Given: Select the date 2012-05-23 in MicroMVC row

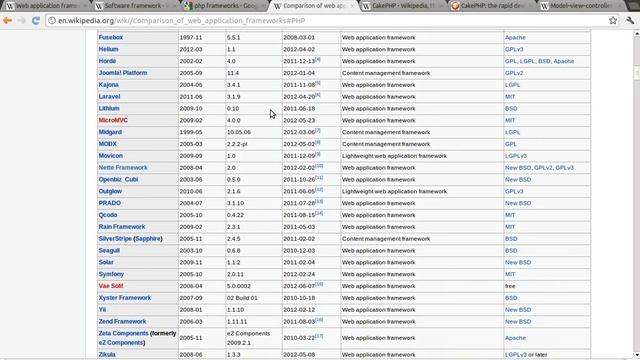Looking at the screenshot, I should coord(299,120).
